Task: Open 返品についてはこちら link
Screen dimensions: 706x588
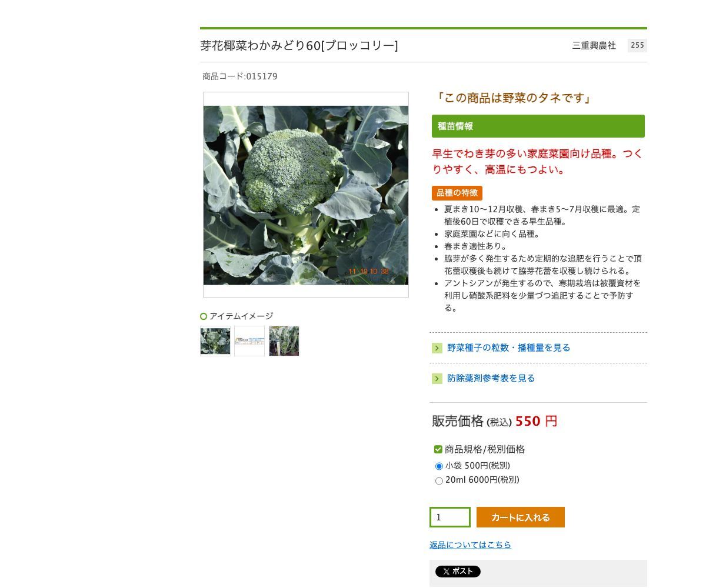Action: tap(470, 545)
